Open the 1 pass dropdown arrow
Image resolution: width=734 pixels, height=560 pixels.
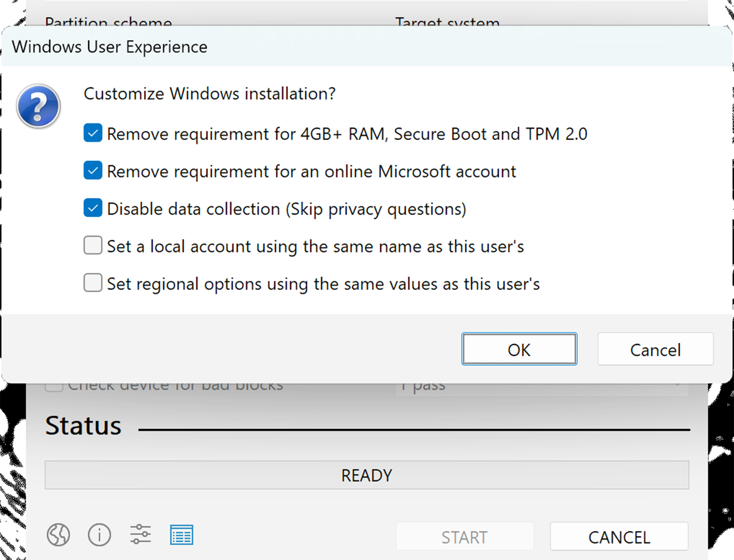click(678, 384)
